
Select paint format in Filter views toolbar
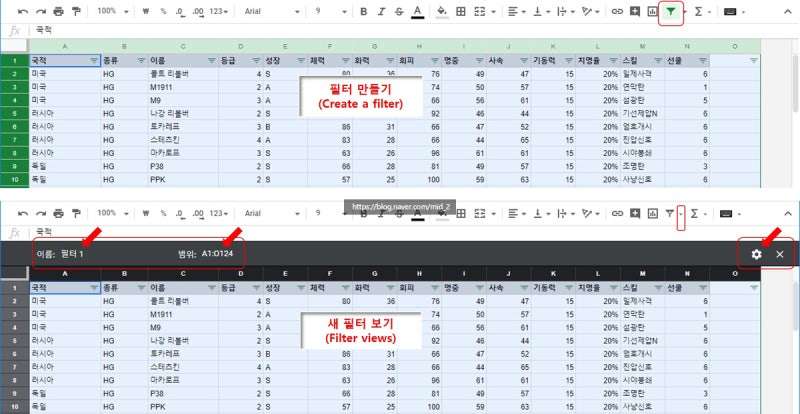point(76,213)
